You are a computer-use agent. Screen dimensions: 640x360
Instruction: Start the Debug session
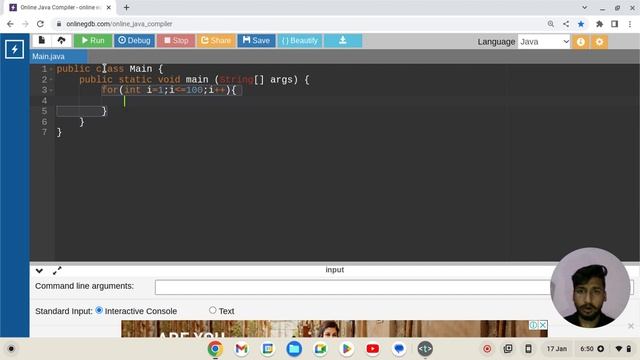134,40
